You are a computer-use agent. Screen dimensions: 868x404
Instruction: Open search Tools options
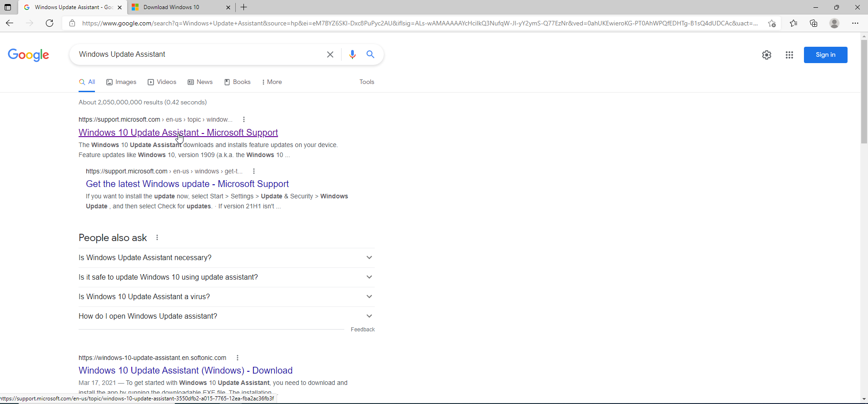367,82
